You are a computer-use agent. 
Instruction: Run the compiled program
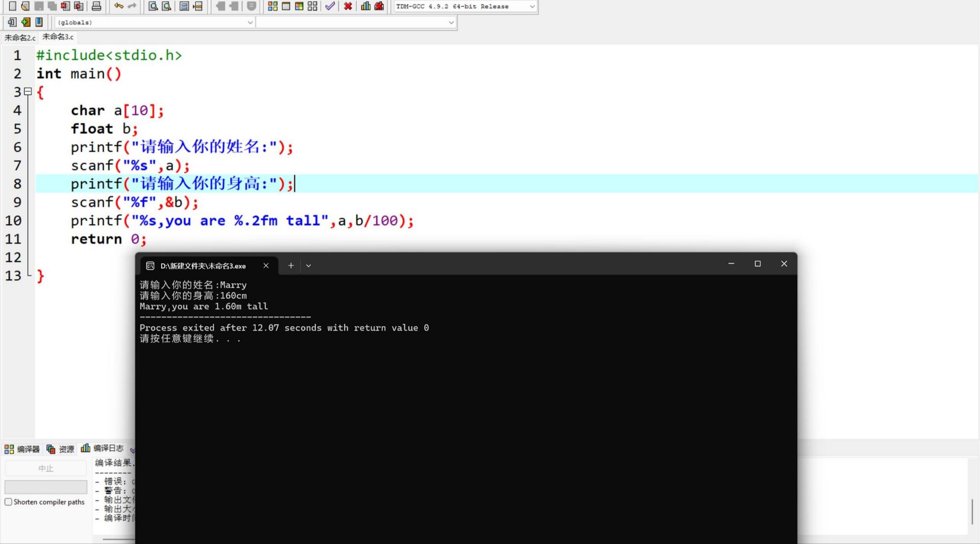coord(286,6)
